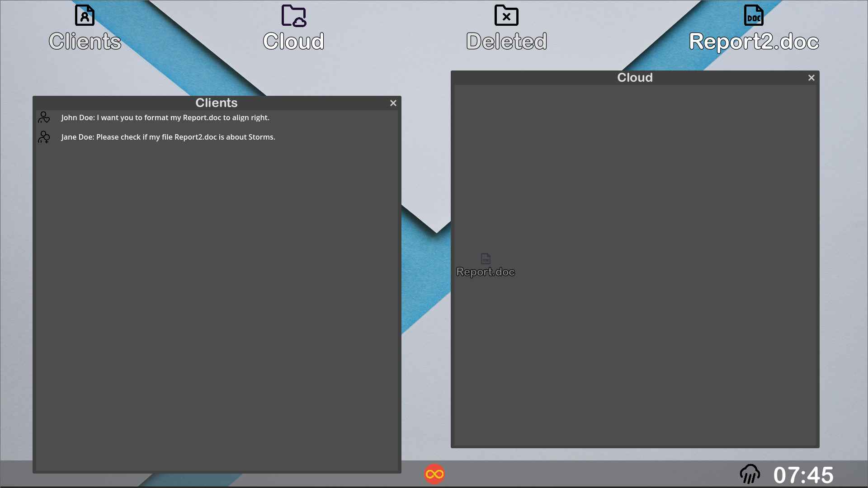This screenshot has width=868, height=488.
Task: Open the Deleted folder desktop icon
Action: point(506,16)
